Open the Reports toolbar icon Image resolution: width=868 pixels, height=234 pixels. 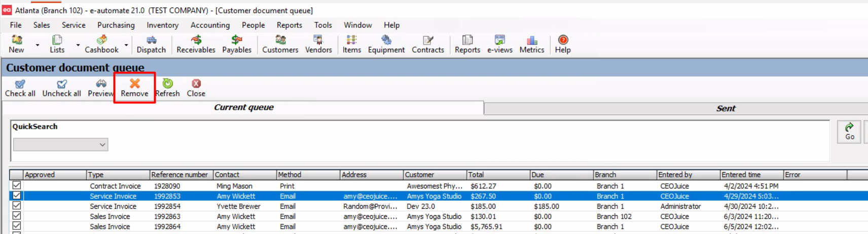pyautogui.click(x=467, y=44)
